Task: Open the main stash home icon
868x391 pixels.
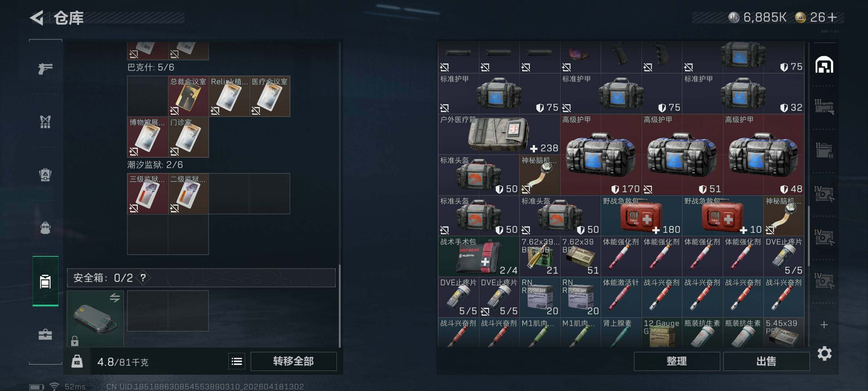Action: (824, 65)
